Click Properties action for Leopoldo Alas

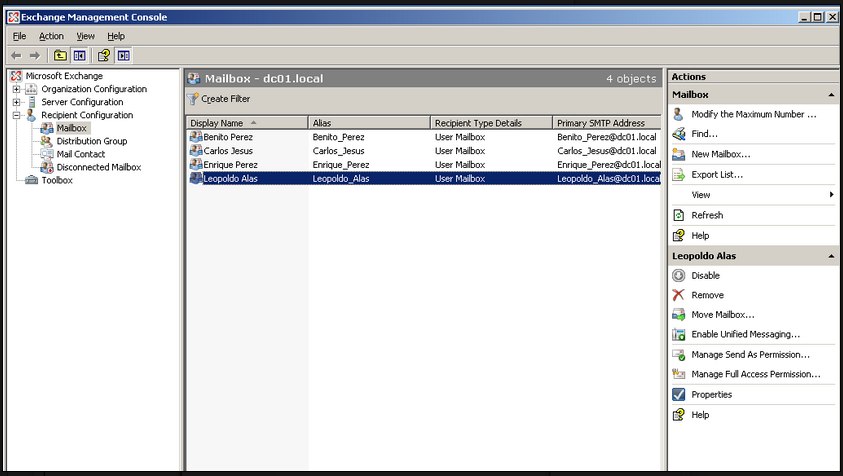pyautogui.click(x=712, y=395)
